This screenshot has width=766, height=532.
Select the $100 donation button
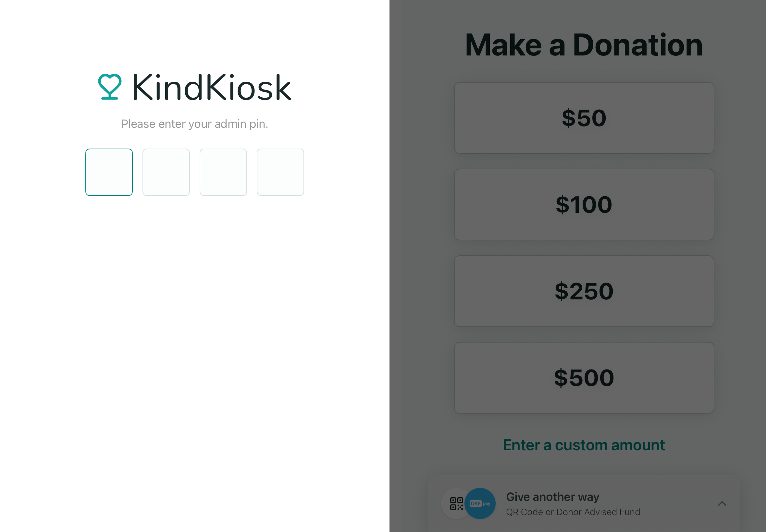coord(584,204)
